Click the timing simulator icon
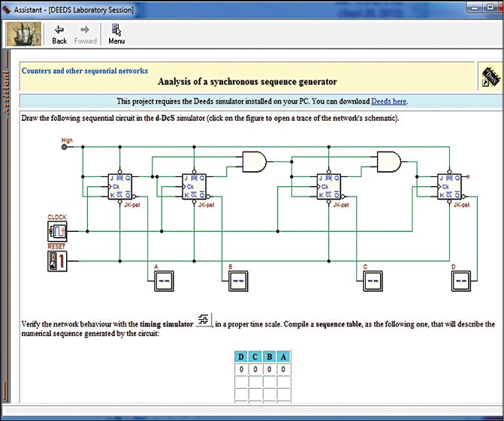Image resolution: width=504 pixels, height=421 pixels. pos(204,320)
